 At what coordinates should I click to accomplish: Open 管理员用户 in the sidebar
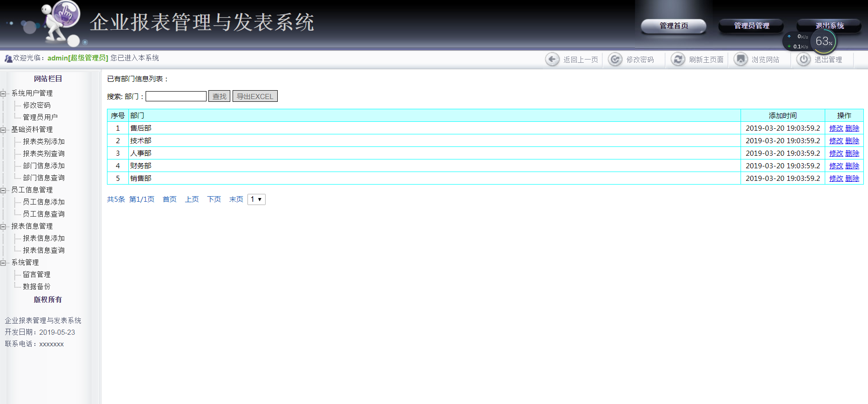40,118
